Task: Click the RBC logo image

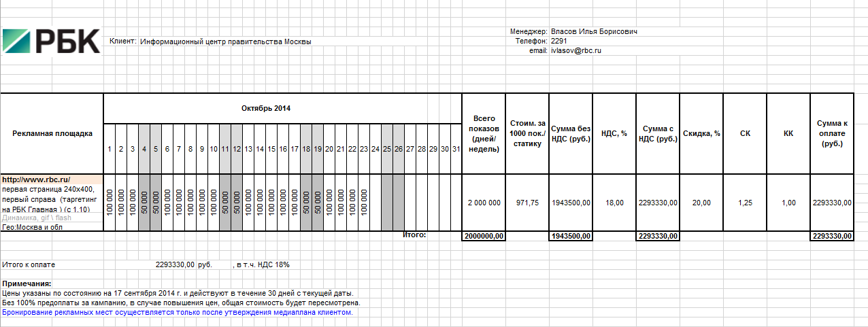Action: pyautogui.click(x=51, y=41)
